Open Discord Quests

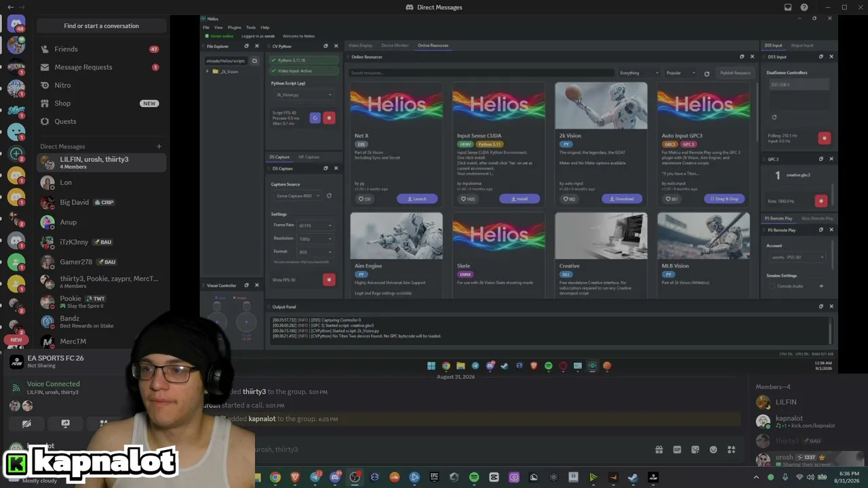click(101, 121)
